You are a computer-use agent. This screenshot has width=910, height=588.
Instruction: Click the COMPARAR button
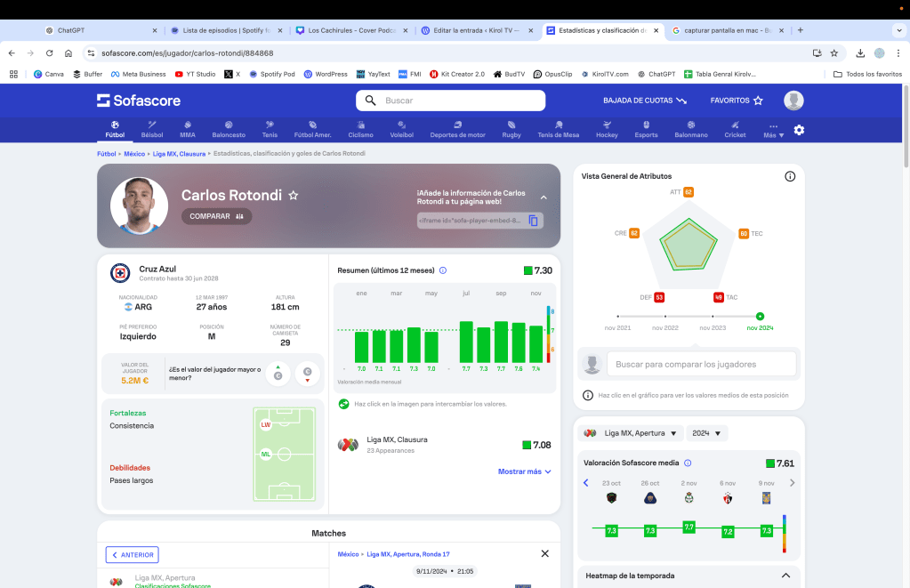point(216,216)
